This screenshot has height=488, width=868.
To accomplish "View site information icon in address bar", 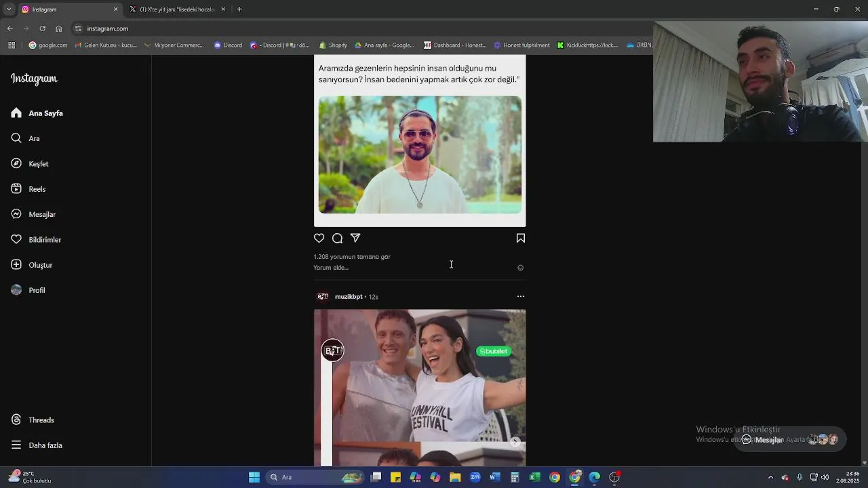I will [78, 28].
